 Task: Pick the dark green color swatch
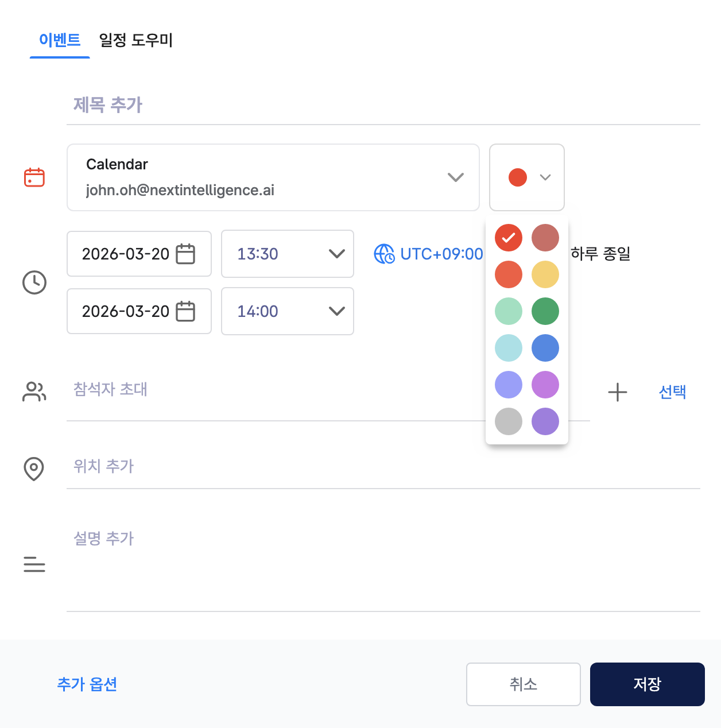(x=545, y=311)
